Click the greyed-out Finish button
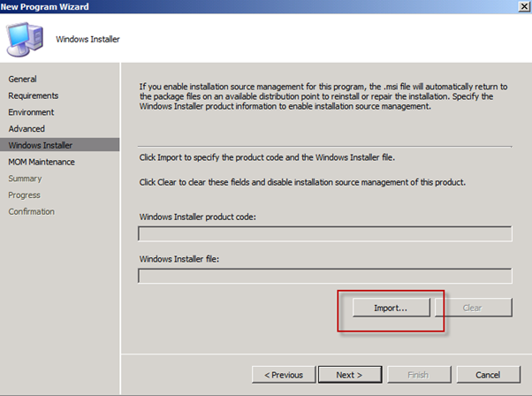Screen dimensions: 532x396 point(419,375)
